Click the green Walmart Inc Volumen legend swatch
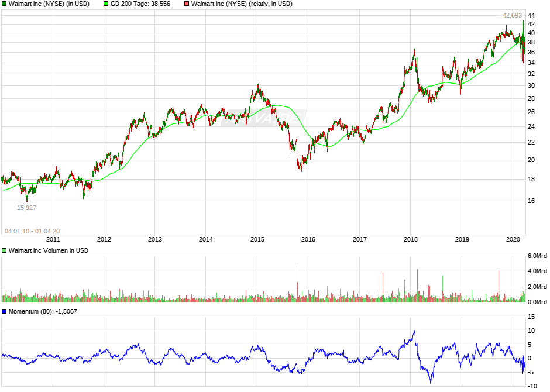550x392 pixels. 4,250
